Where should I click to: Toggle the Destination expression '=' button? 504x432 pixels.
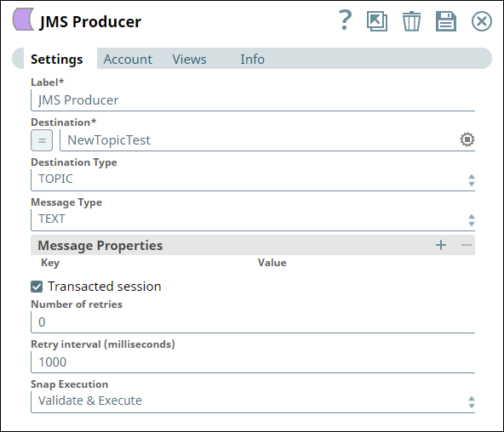42,140
